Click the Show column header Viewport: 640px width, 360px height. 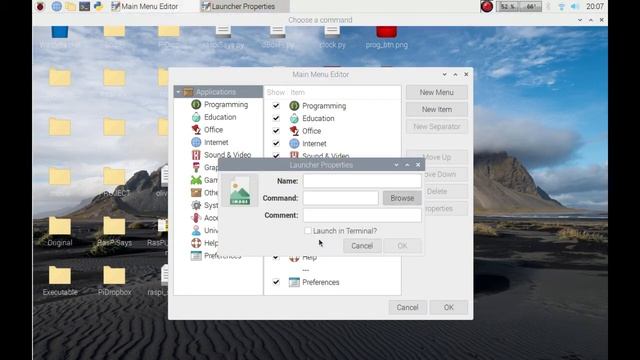(x=276, y=92)
